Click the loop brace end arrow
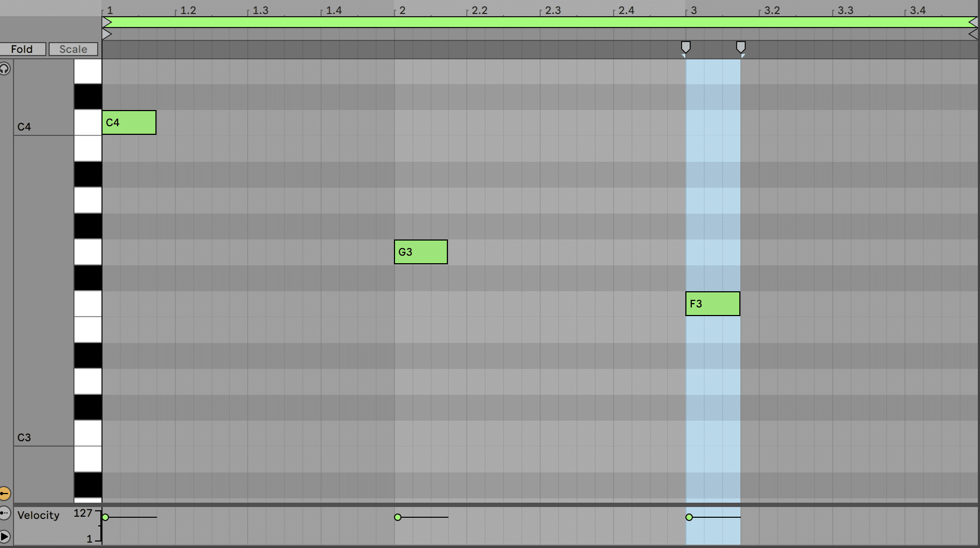The width and height of the screenshot is (980, 548). coord(972,22)
